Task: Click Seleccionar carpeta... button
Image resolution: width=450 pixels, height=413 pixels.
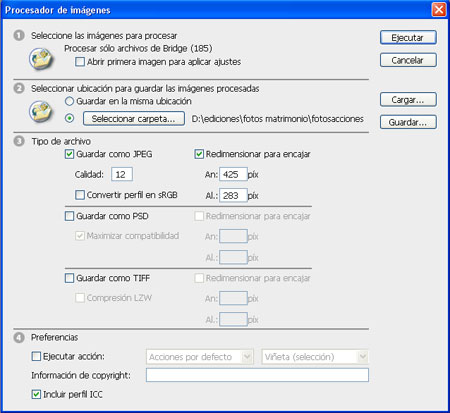Action: pyautogui.click(x=134, y=119)
